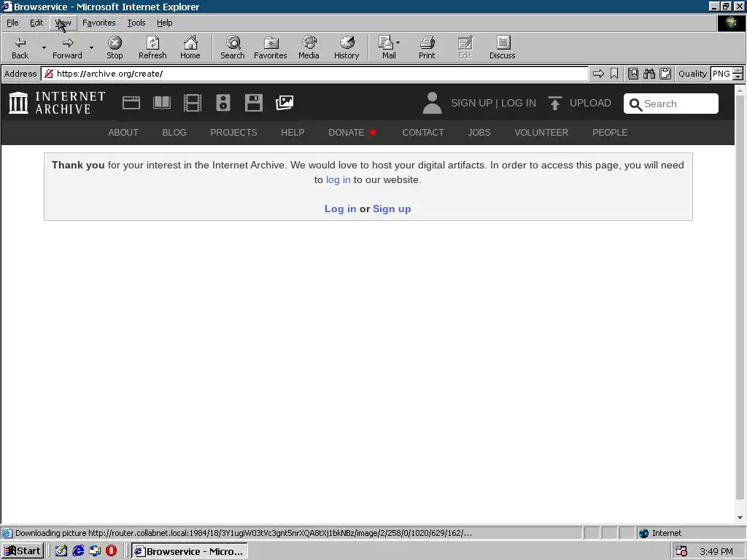Open the Help menu

[x=164, y=23]
